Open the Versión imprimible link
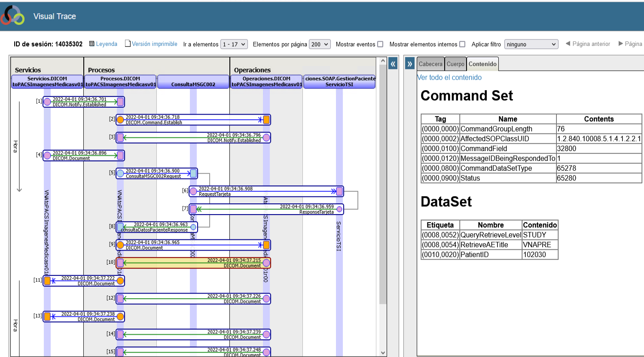The height and width of the screenshot is (357, 644). pyautogui.click(x=155, y=44)
